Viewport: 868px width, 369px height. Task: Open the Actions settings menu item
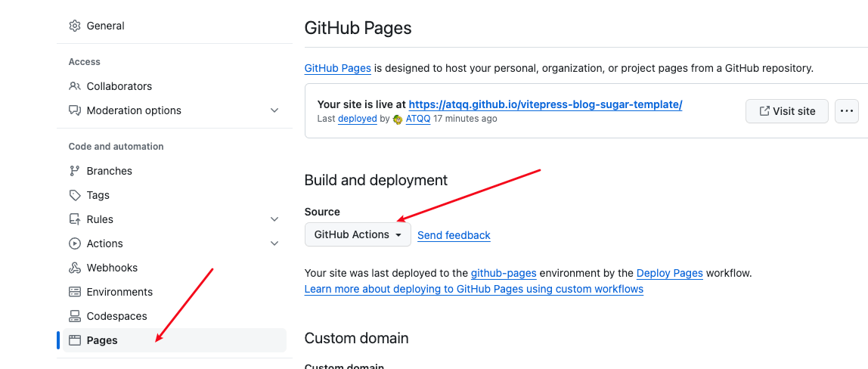pos(105,243)
